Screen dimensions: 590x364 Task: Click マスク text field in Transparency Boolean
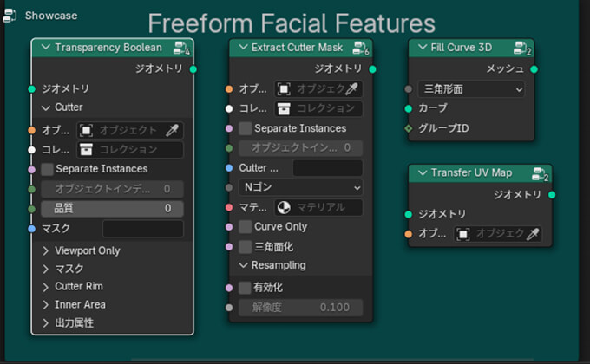point(143,229)
